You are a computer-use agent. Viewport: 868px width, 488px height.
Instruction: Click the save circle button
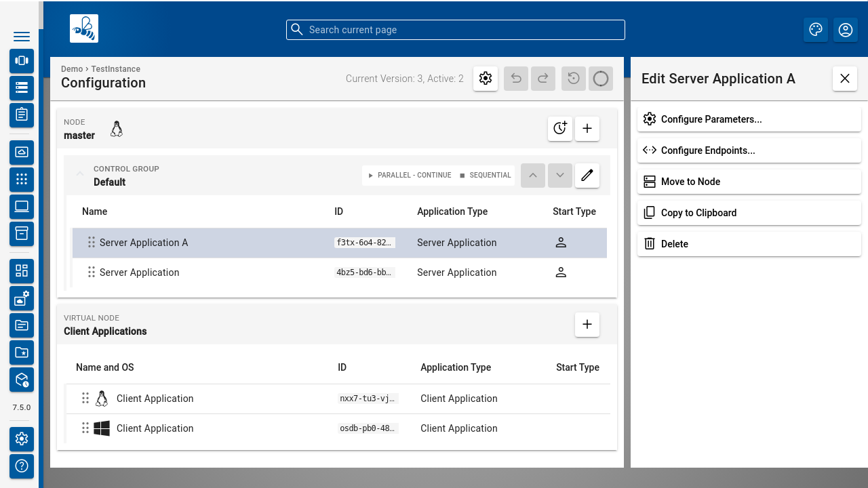coord(601,79)
